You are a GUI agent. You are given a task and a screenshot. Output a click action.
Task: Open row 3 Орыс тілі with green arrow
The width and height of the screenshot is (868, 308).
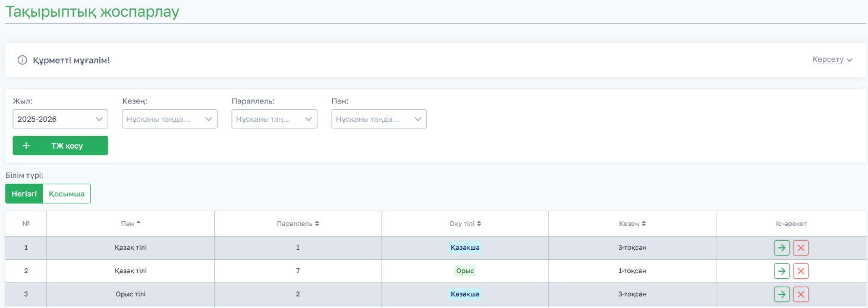[x=781, y=294]
